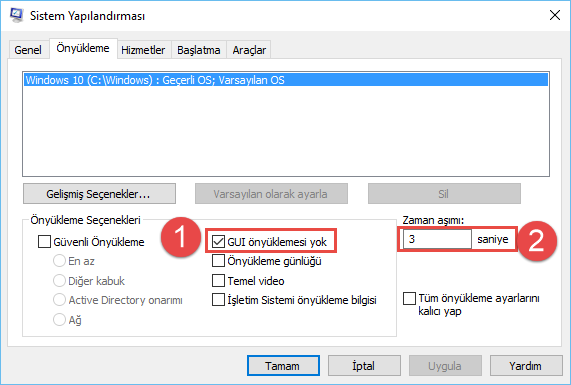Image resolution: width=571 pixels, height=385 pixels.
Task: Confirm with the Tamam button
Action: (x=283, y=365)
